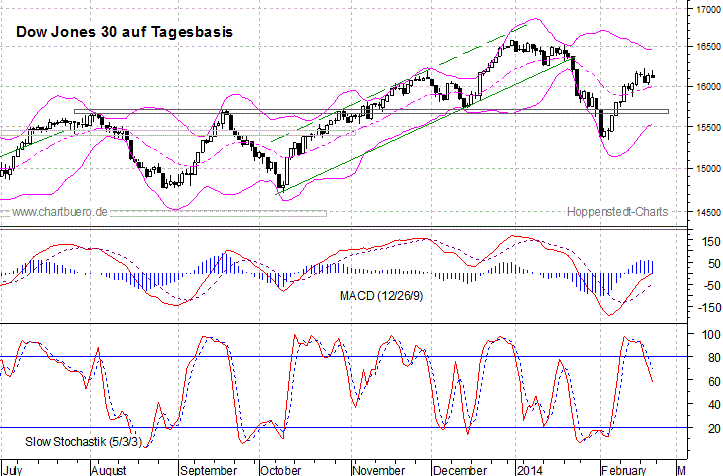723x476 pixels.
Task: Click the July month label
Action: 12,470
